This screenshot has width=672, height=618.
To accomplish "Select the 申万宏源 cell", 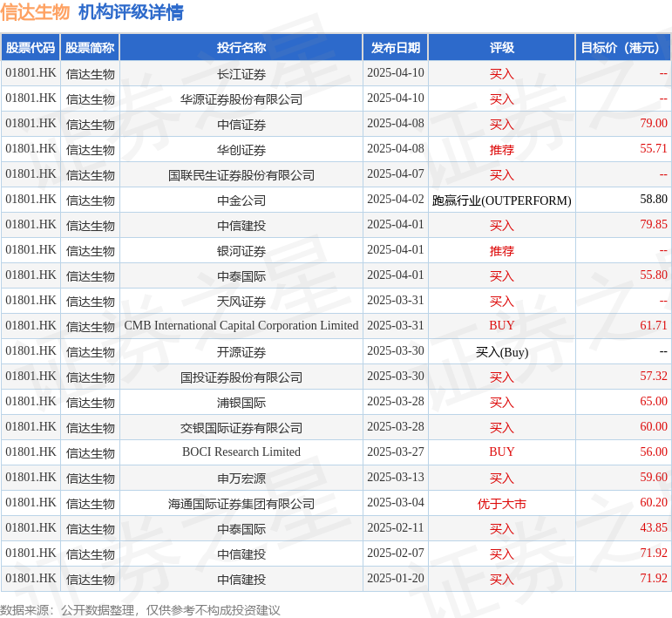I will pyautogui.click(x=241, y=479).
